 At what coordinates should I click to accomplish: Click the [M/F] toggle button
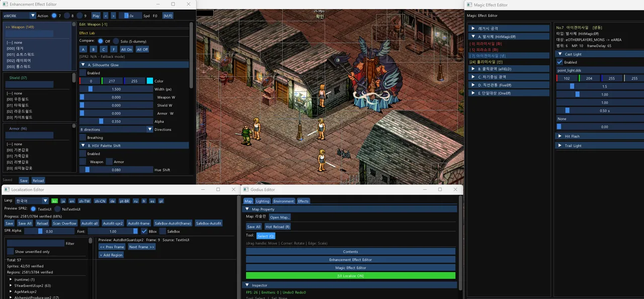pyautogui.click(x=168, y=16)
